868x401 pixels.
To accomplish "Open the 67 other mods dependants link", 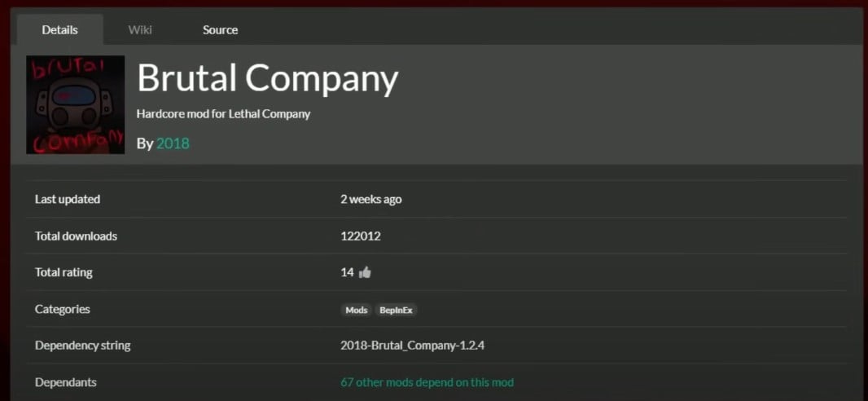I will click(x=427, y=382).
